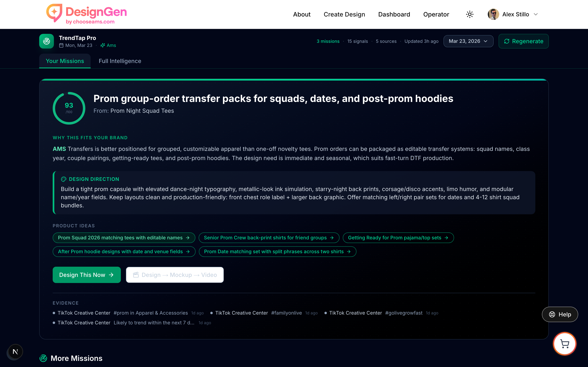This screenshot has width=588, height=367.
Task: Open the Prom Squad 2026 matching tees idea
Action: click(124, 238)
